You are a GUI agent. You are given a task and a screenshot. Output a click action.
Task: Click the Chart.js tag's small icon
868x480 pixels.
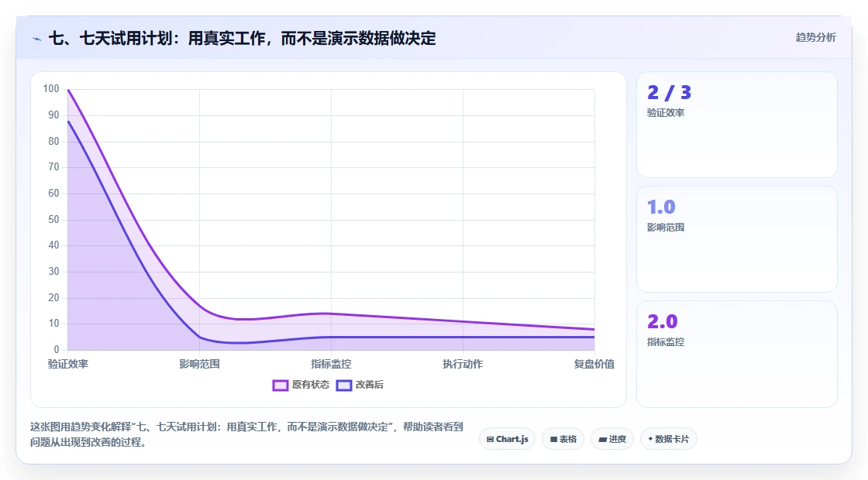pyautogui.click(x=490, y=440)
